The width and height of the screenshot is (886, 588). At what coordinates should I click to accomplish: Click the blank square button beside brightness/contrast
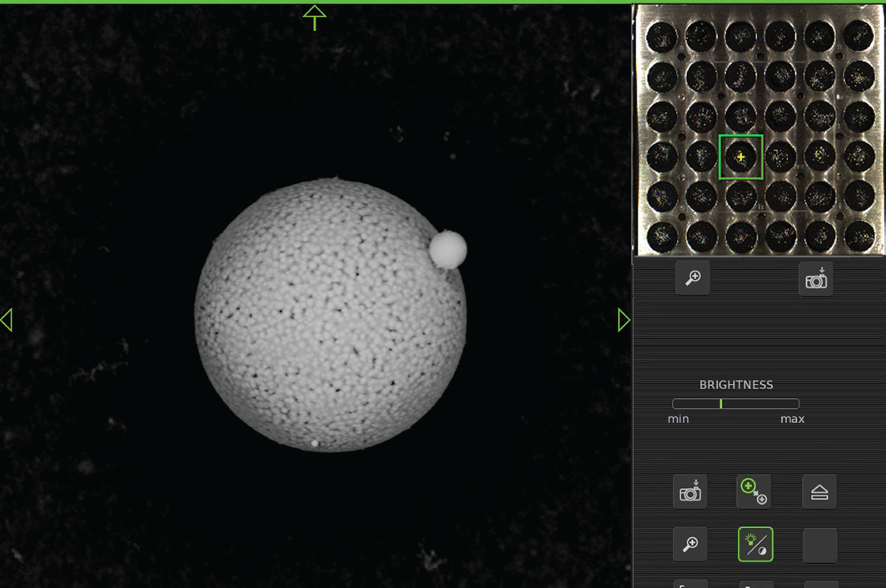[x=819, y=545]
